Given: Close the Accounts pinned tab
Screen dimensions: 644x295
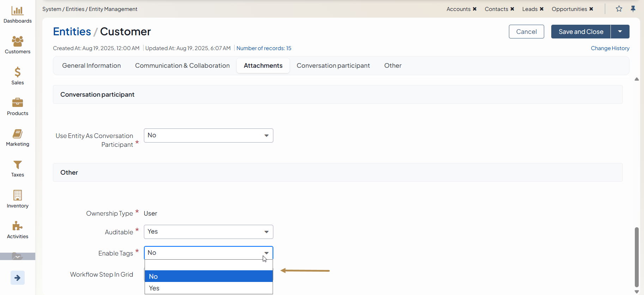Looking at the screenshot, I should point(475,9).
